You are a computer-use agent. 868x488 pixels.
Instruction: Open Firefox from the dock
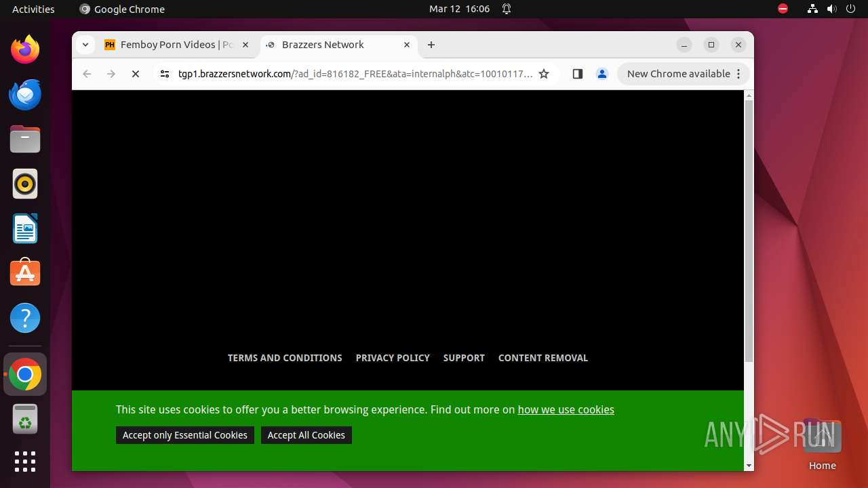click(25, 49)
